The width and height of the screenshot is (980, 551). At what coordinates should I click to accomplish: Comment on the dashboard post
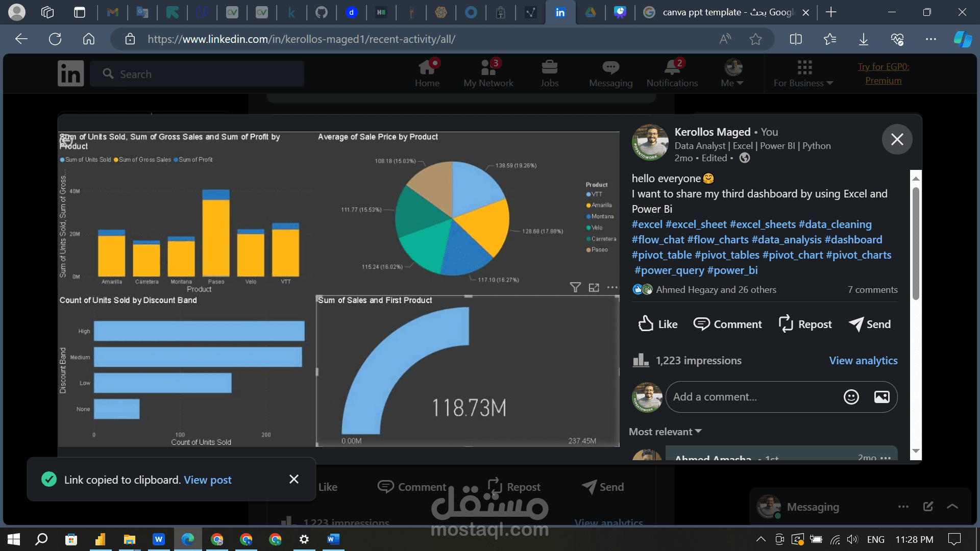[727, 324]
